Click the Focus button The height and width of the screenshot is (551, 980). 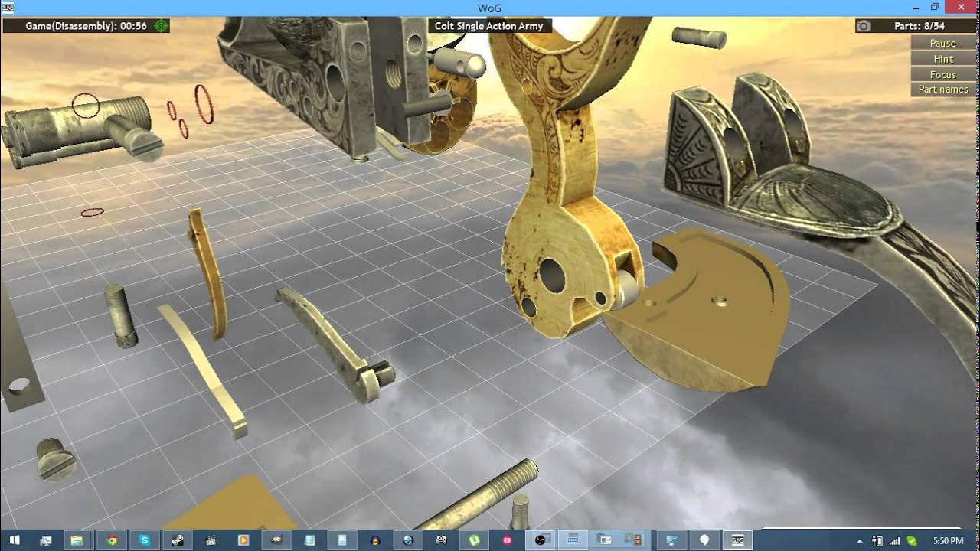[942, 74]
